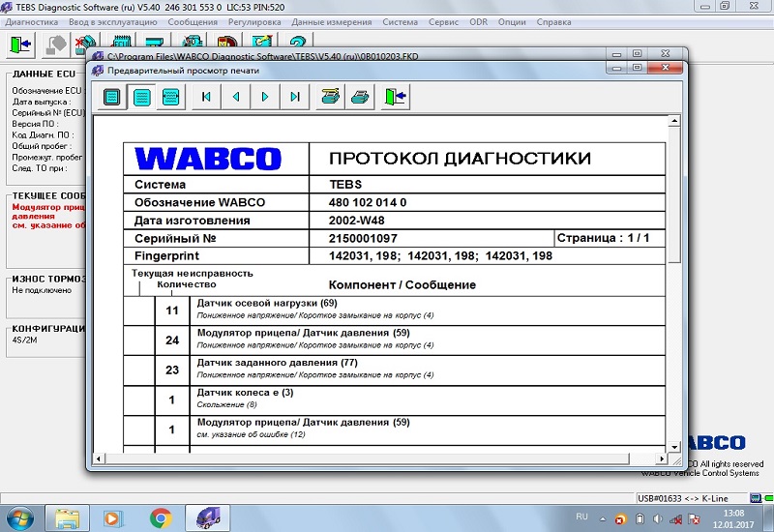
Task: Click count value 24 in fault table
Action: 172,340
